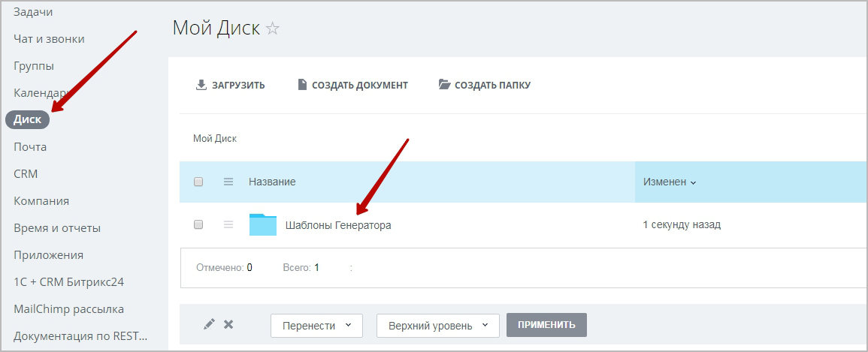This screenshot has height=352, width=868.
Task: Open Чат и звонки in left menu
Action: [x=49, y=39]
